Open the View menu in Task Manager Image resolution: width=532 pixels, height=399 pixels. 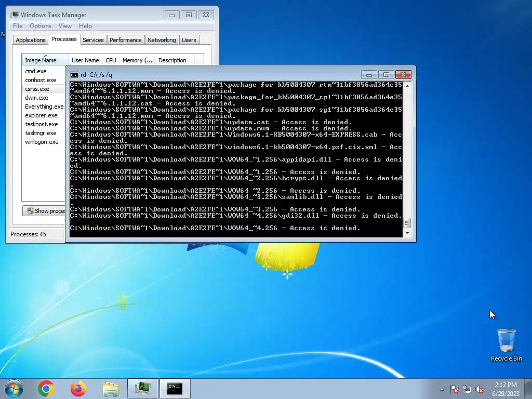click(65, 26)
